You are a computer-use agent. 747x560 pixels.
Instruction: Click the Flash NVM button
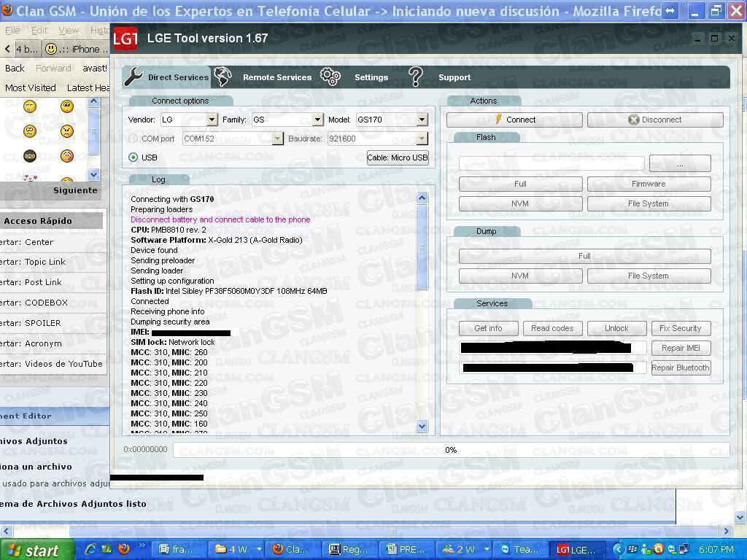point(520,204)
